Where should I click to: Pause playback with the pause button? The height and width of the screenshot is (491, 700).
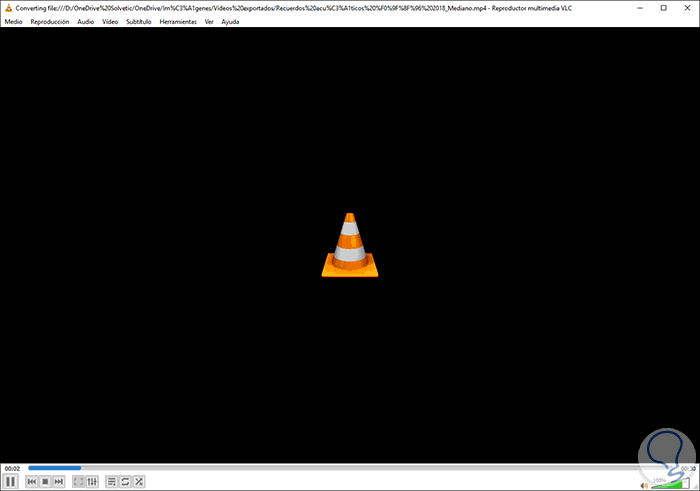point(11,482)
